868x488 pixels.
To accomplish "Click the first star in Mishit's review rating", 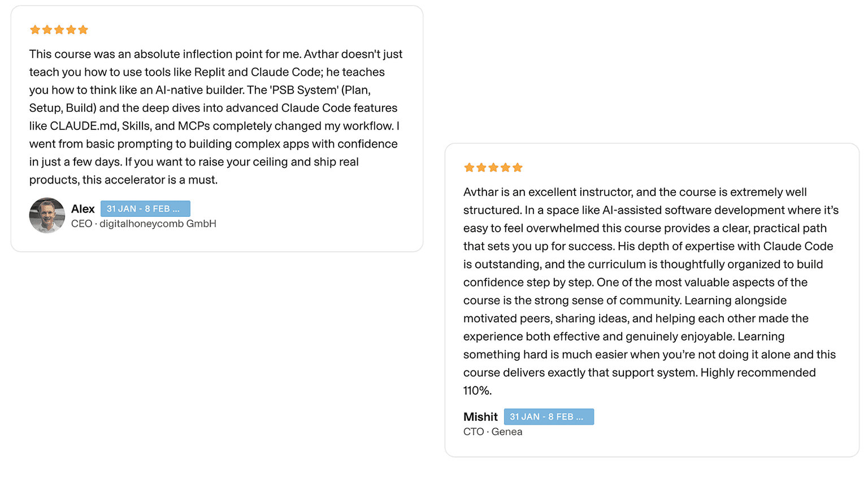I will pos(469,168).
